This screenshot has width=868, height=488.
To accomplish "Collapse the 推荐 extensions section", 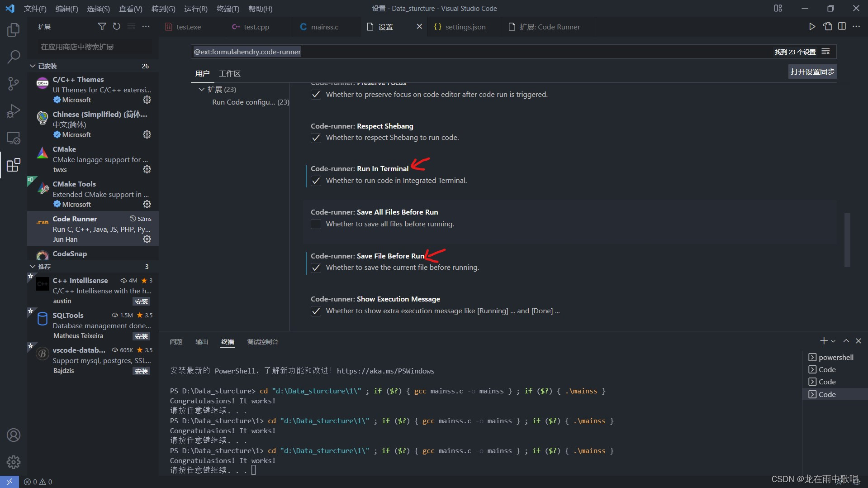I will point(33,267).
